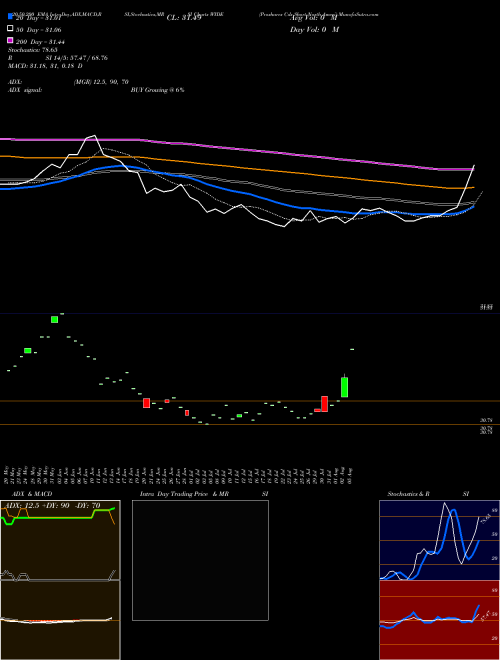Image resolution: width=500 pixels, height=660 pixels.
Task: Click the large red candlestick near 30 Jul
Action: click(x=324, y=404)
